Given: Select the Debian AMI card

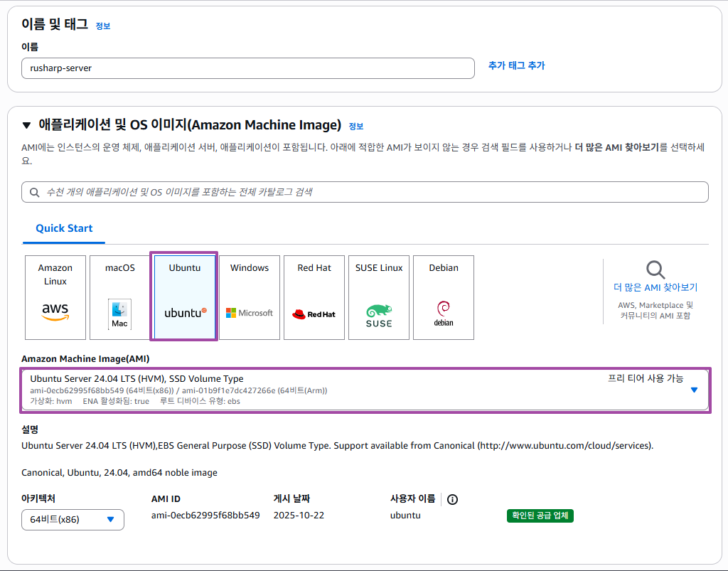Looking at the screenshot, I should coord(444,297).
